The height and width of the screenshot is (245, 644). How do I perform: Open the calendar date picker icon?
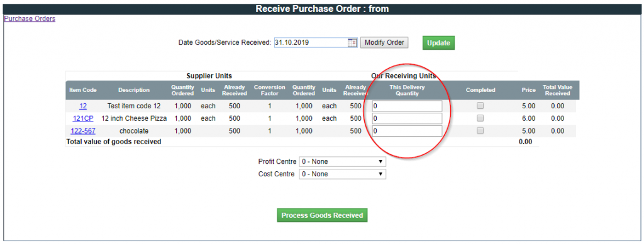click(352, 43)
